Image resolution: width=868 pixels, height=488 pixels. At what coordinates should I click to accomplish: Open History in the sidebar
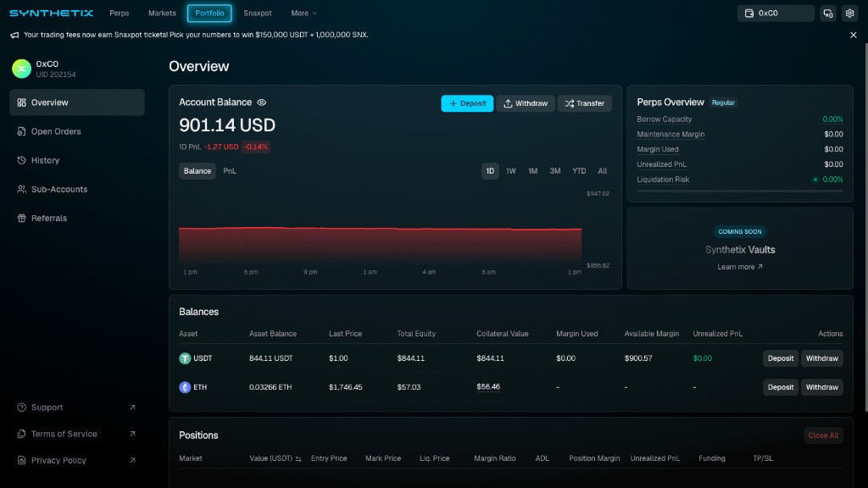coord(77,160)
